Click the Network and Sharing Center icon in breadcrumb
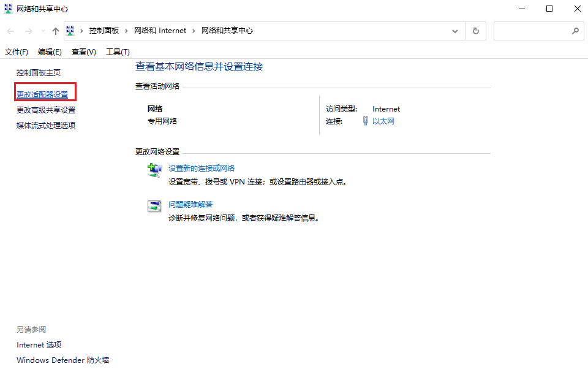This screenshot has width=588, height=372. click(69, 30)
